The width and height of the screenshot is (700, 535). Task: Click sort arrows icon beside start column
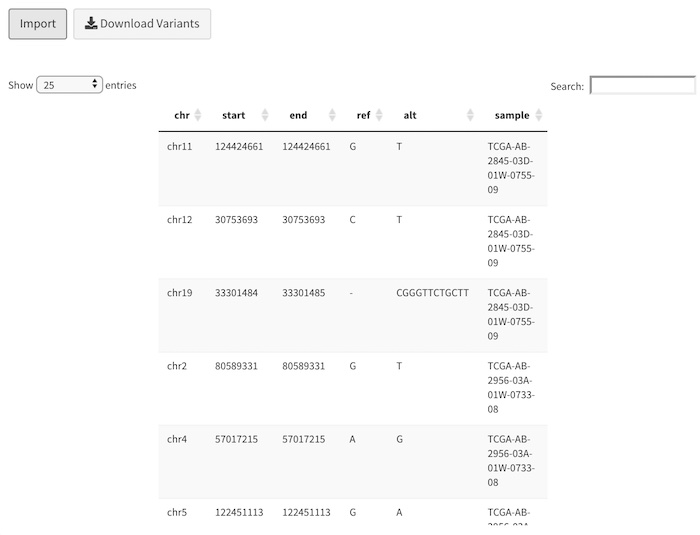[x=265, y=116]
